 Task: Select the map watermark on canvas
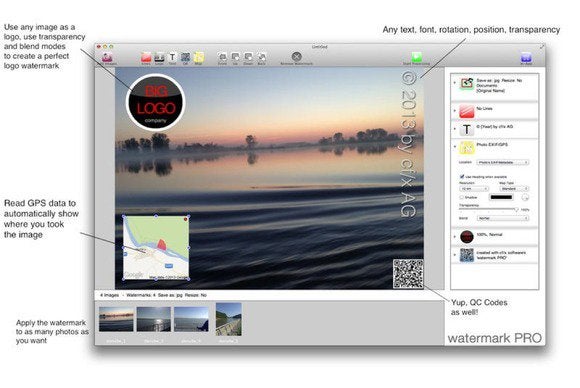156,247
